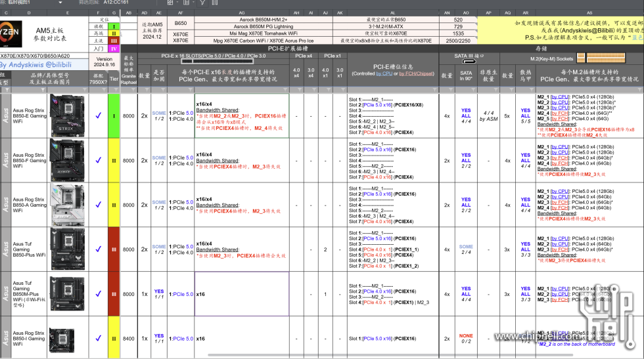
Task: Open the Asus Rog Strix B850-F motherboard photo
Action: 67,160
